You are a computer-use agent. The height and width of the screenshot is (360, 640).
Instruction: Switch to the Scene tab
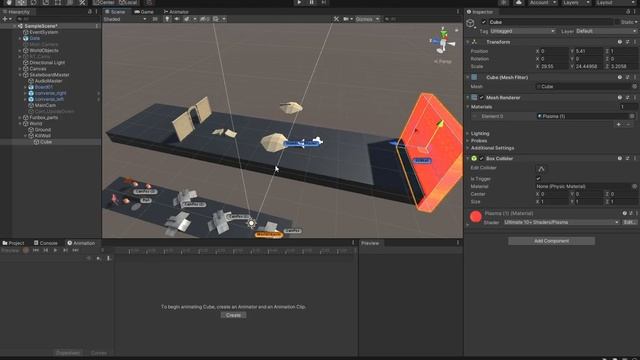[116, 12]
